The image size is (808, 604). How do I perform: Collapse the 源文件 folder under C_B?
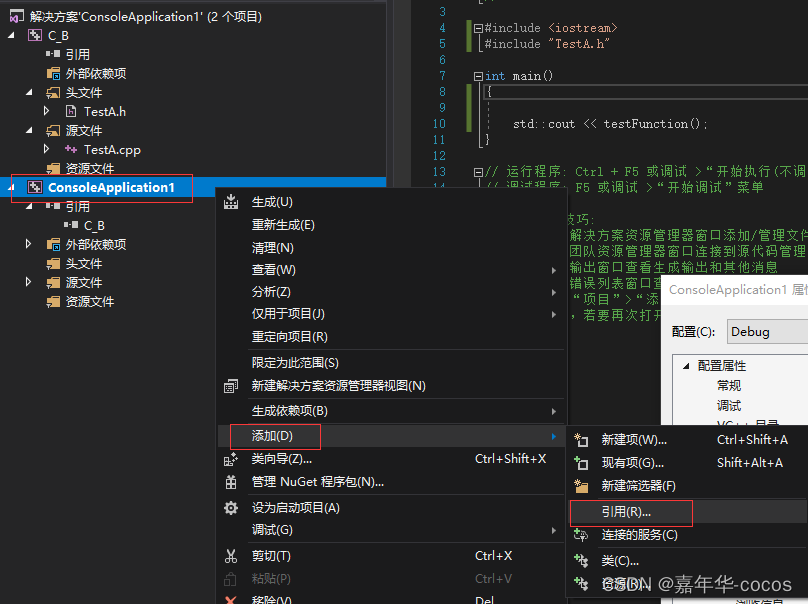tap(29, 131)
